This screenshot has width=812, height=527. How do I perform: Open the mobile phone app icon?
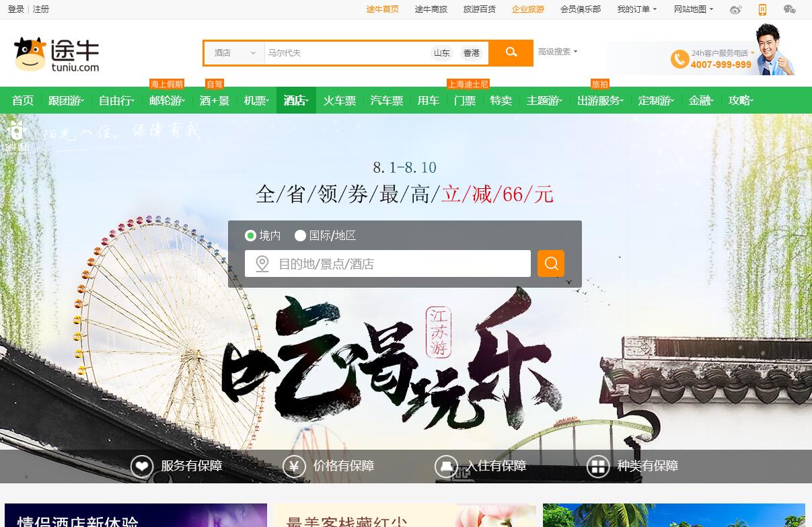click(762, 9)
